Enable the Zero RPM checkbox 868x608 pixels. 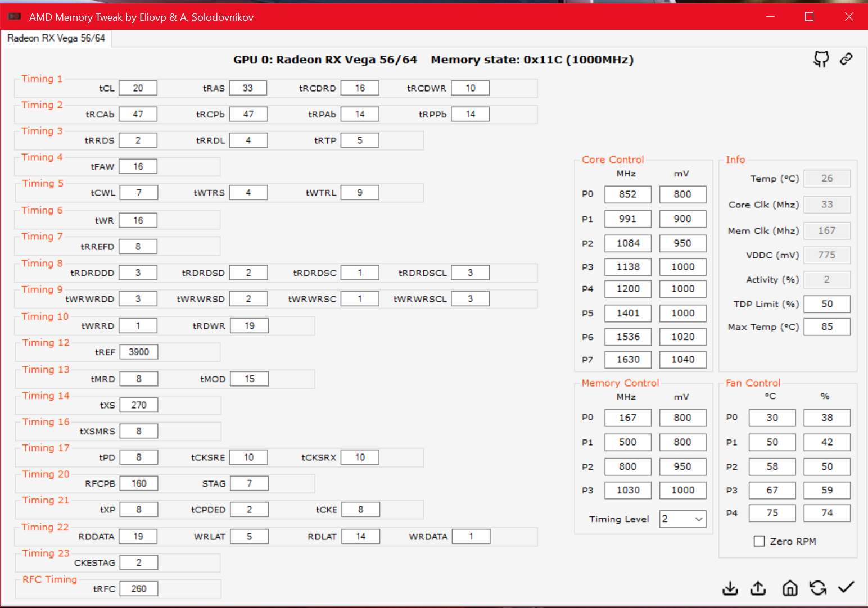[759, 541]
